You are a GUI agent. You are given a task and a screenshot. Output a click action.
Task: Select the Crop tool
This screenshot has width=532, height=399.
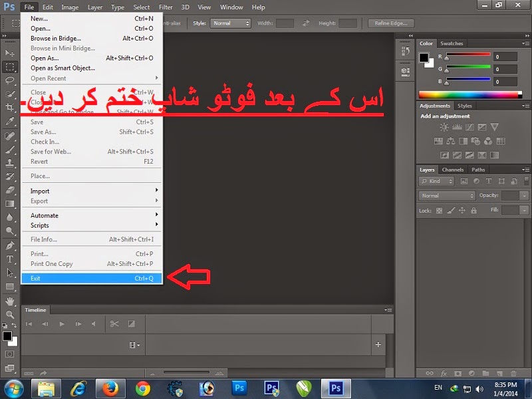[x=10, y=108]
